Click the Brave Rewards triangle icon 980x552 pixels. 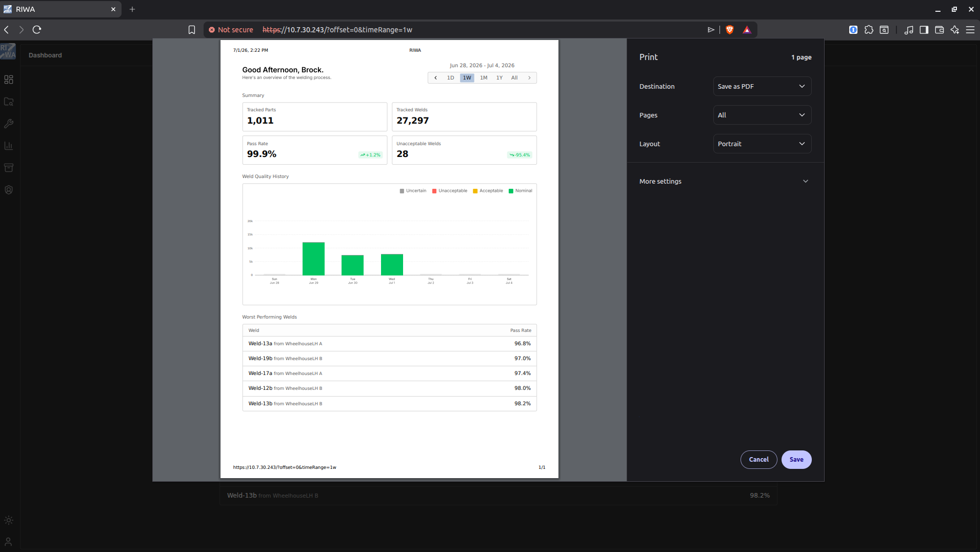tap(747, 30)
